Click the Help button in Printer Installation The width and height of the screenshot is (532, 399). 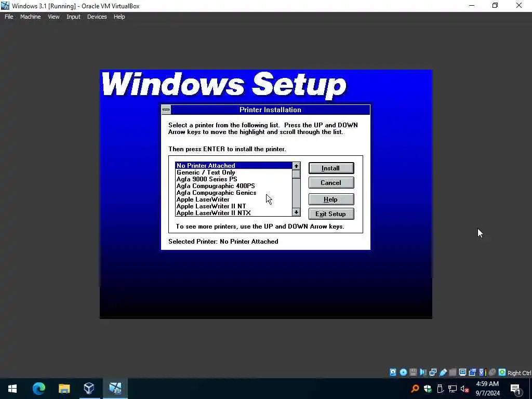(331, 199)
